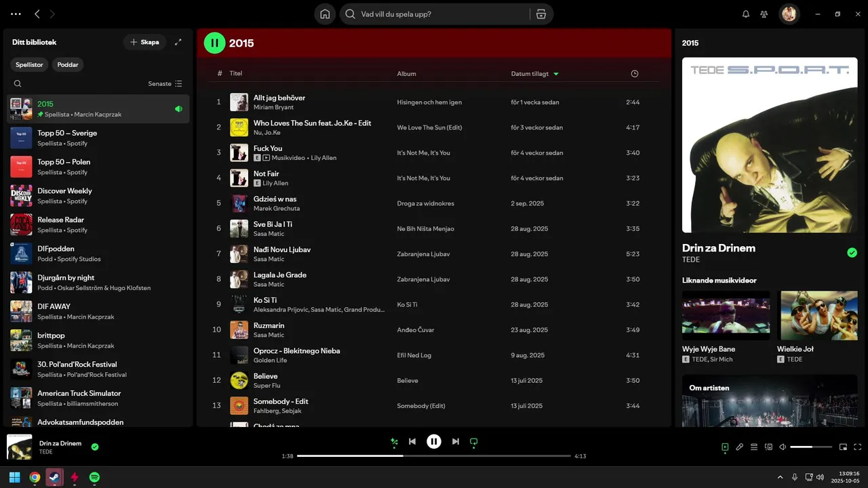
Task: Play track 'Allt jag behöver'
Action: click(279, 98)
